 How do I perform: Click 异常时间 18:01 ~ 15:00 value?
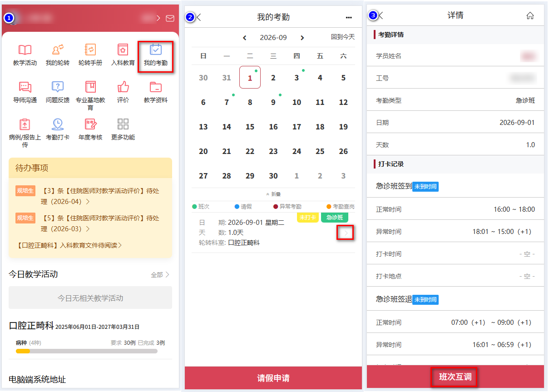(502, 232)
